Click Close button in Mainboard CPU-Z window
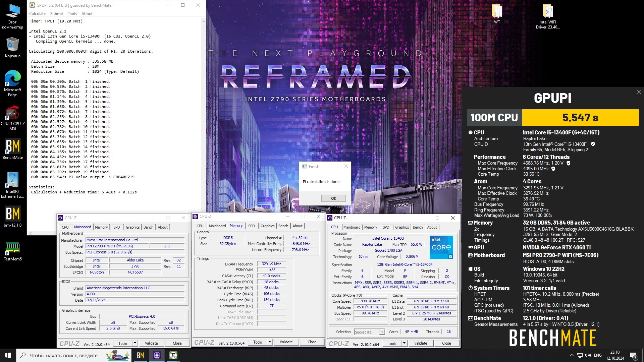The width and height of the screenshot is (644, 362). pos(177,343)
